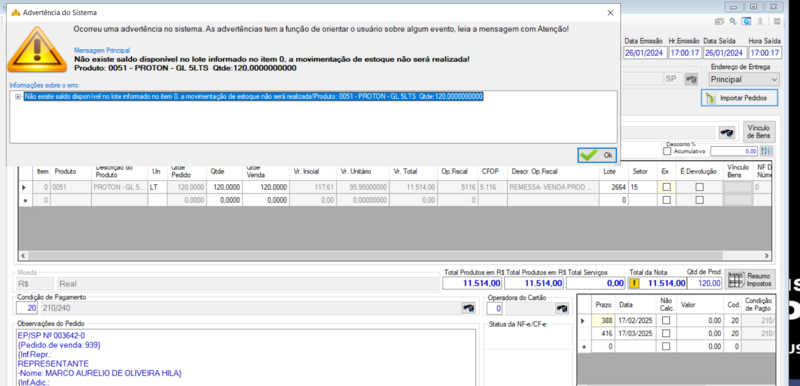Screen dimensions: 800x386
Task: Toggle the Ex checkbox for product 0051 row
Action: click(666, 187)
